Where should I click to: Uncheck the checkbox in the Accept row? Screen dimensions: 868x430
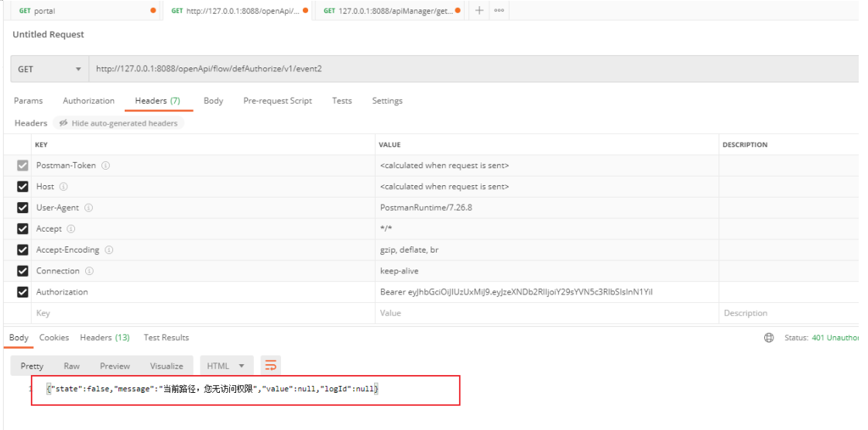tap(22, 229)
